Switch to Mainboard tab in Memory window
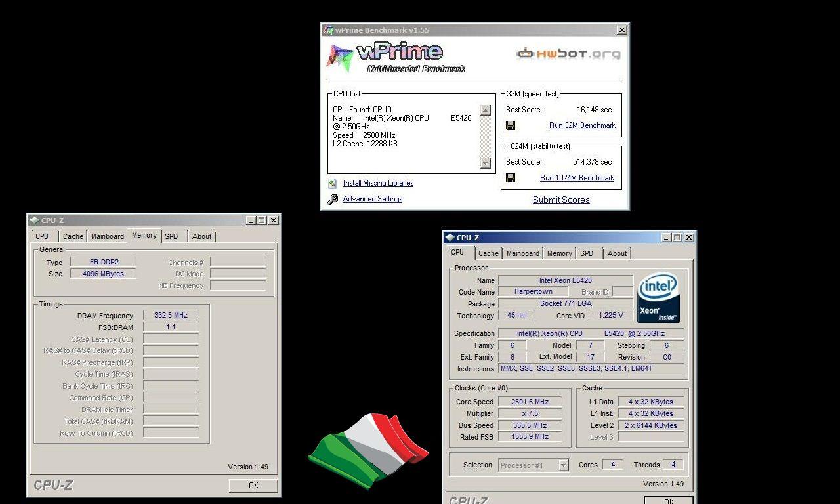This screenshot has height=504, width=840. [107, 236]
